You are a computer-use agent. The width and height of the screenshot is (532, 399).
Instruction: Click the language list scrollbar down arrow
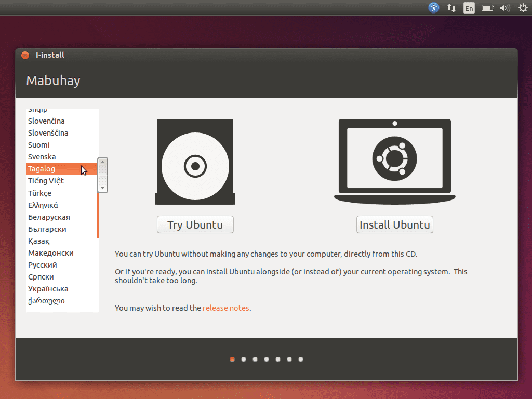(102, 188)
